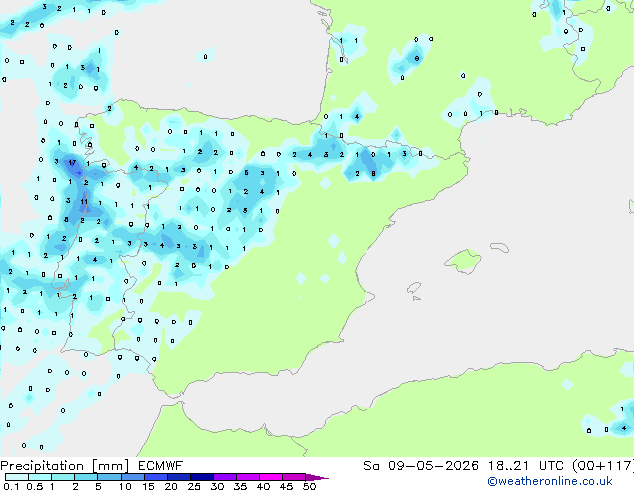Click the legend label '10'
Image resolution: width=634 pixels, height=490 pixels.
(125, 486)
